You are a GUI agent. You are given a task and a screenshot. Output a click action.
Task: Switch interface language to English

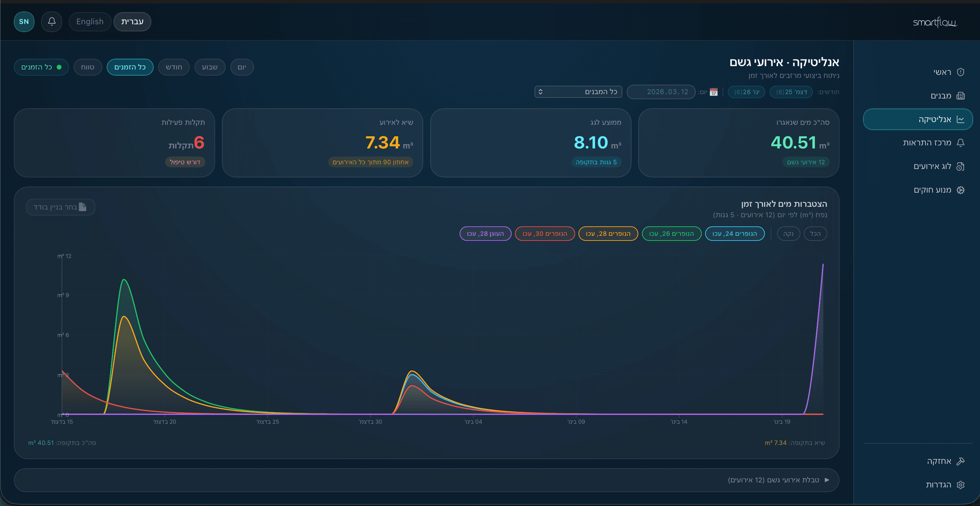coord(90,22)
